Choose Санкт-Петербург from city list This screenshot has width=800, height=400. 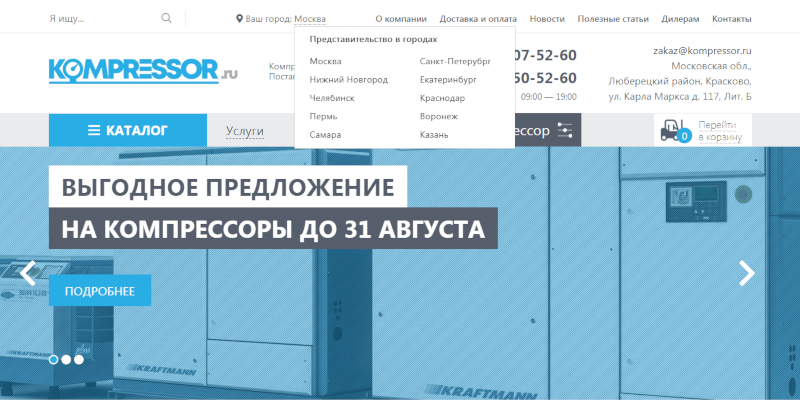455,62
